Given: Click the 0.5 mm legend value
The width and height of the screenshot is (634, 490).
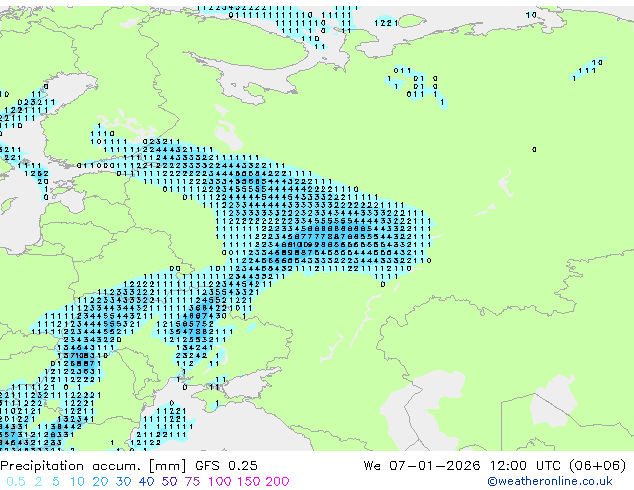Looking at the screenshot, I should click(16, 482).
